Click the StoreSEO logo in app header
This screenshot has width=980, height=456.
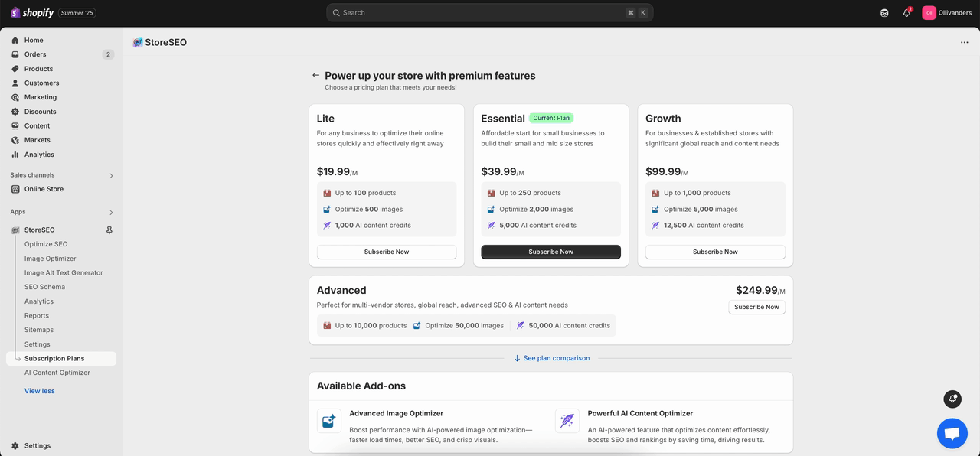tap(138, 42)
